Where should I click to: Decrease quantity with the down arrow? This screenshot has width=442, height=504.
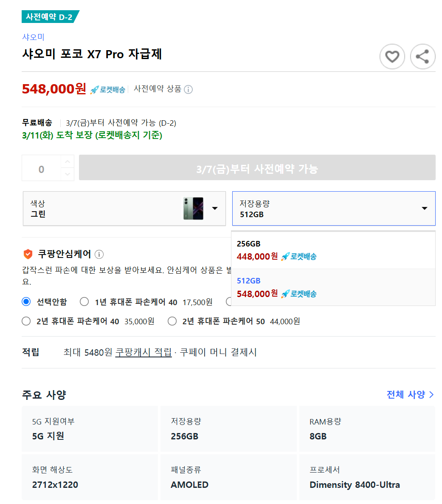(x=68, y=174)
